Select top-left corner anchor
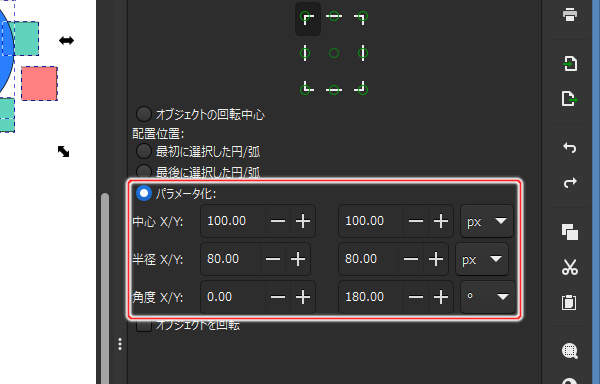600x384 pixels. (x=308, y=18)
